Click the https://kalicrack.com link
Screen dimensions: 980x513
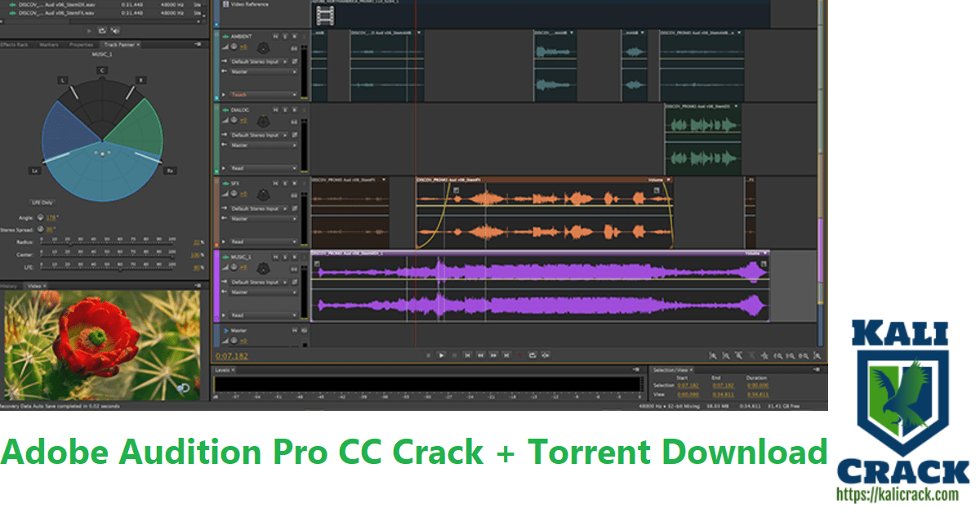pyautogui.click(x=898, y=494)
